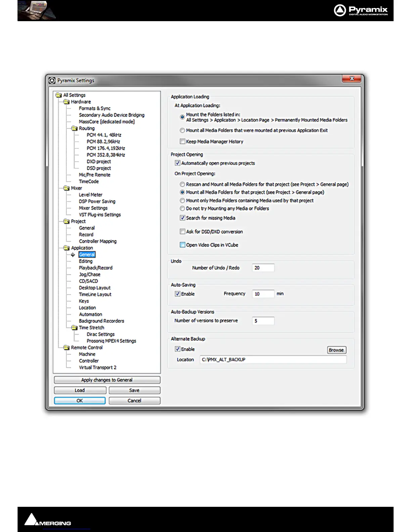Select MassCore [dedicated mode] item
The width and height of the screenshot is (411, 532).
(x=107, y=122)
